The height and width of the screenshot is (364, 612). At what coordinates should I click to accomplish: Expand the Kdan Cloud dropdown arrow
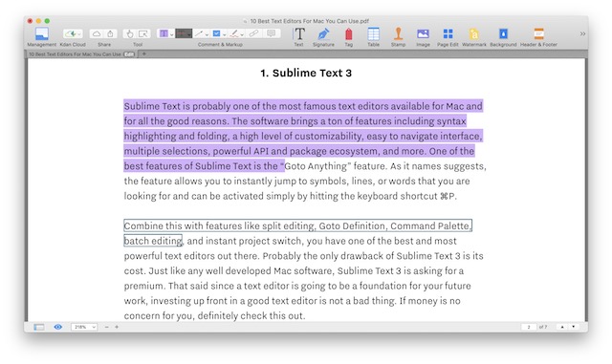tap(79, 34)
